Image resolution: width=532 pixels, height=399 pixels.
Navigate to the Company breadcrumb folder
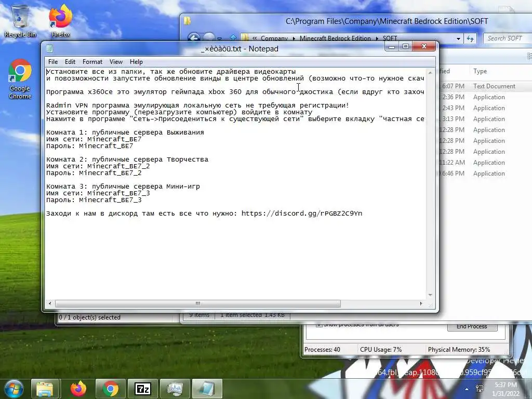pos(274,38)
